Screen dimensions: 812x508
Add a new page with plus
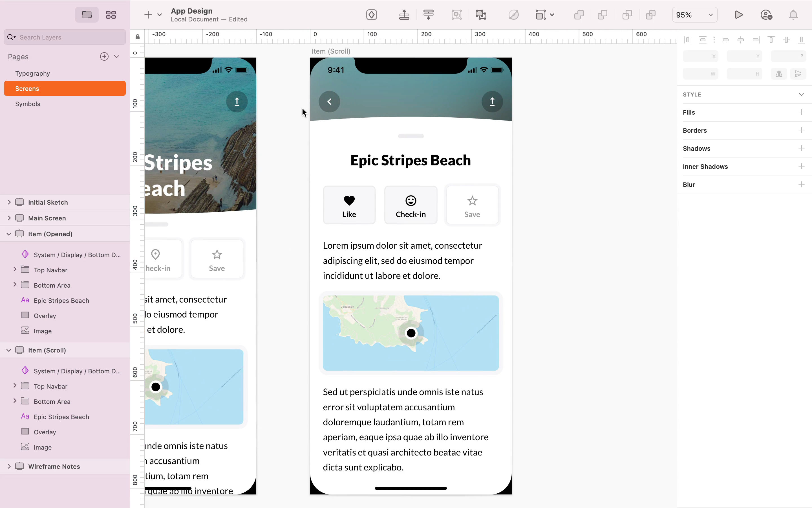tap(104, 56)
